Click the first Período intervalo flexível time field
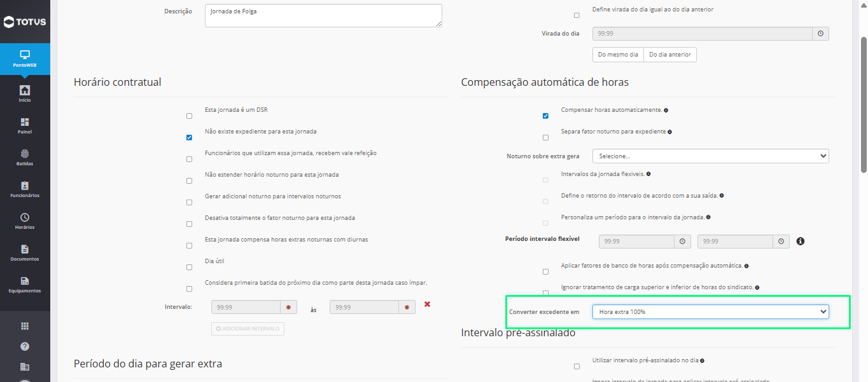 (636, 242)
